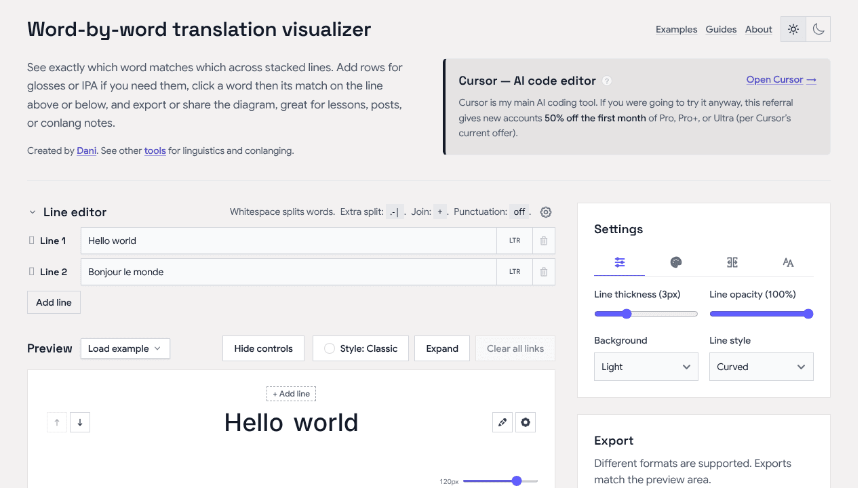The image size is (868, 488).
Task: Open the tools link
Action: point(155,150)
